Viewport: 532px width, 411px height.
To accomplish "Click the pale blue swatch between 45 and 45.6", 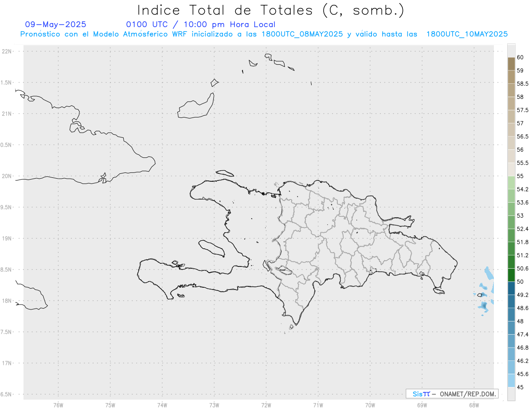I will pyautogui.click(x=511, y=381).
